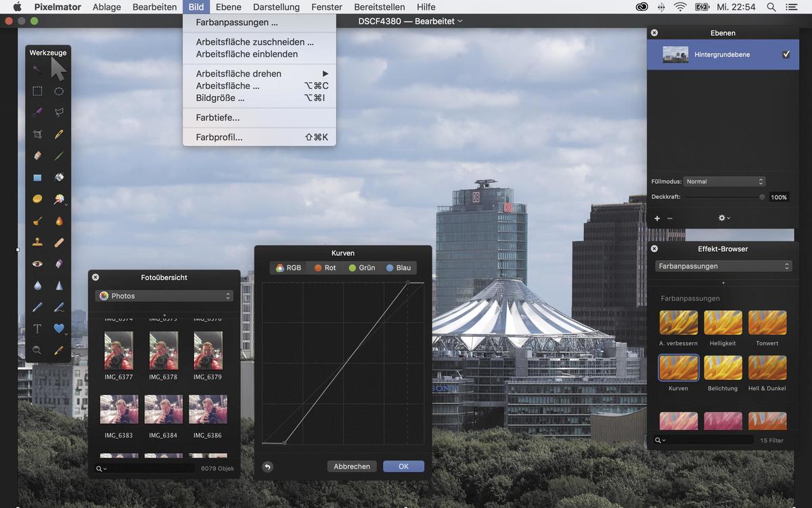Choose Farbprofil... menu item
812x508 pixels.
pyautogui.click(x=259, y=137)
